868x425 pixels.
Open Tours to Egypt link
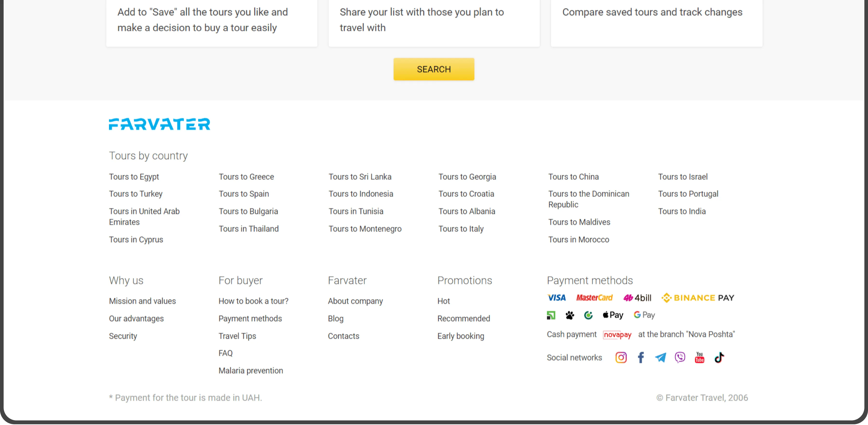point(134,177)
